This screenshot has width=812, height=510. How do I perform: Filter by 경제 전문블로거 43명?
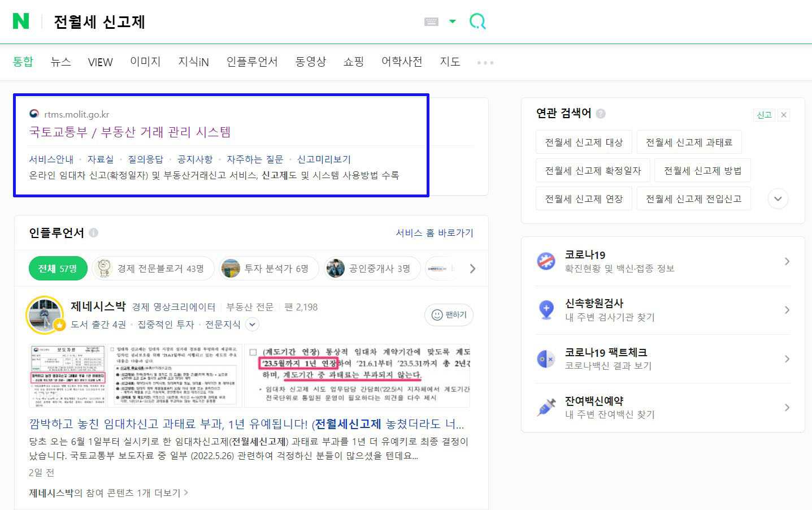154,269
